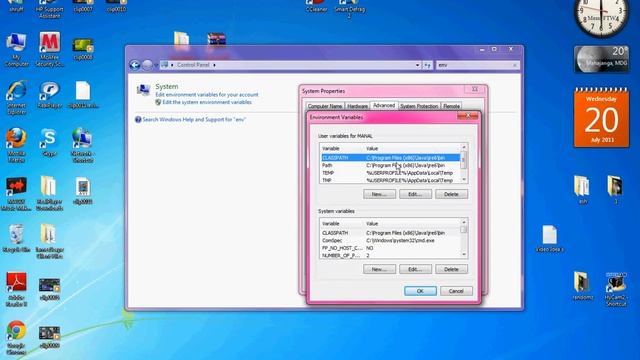Open the Network desktop icon

[82, 146]
